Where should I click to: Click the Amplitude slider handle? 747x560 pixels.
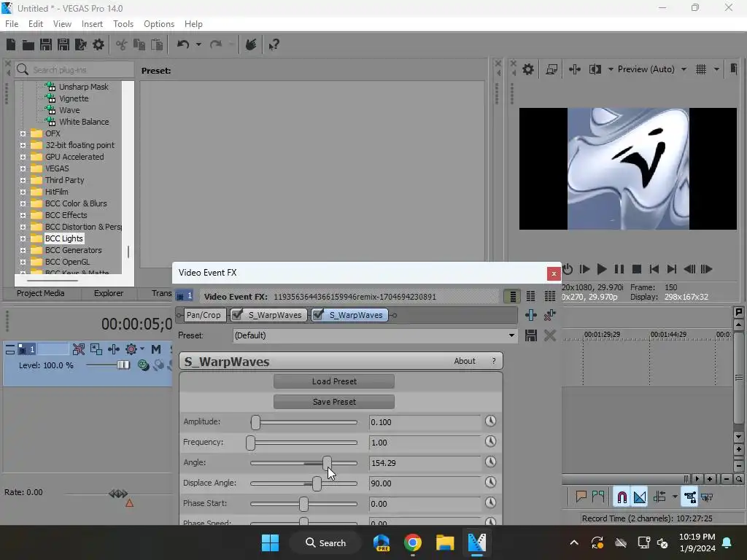(256, 422)
